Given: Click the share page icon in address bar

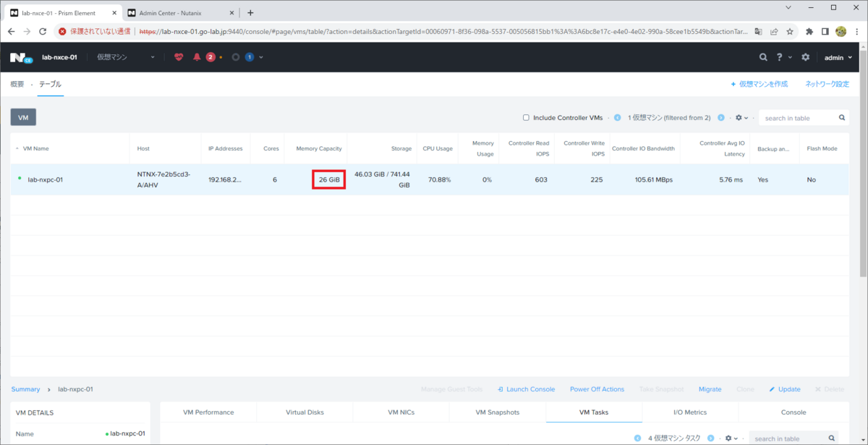Looking at the screenshot, I should point(774,31).
